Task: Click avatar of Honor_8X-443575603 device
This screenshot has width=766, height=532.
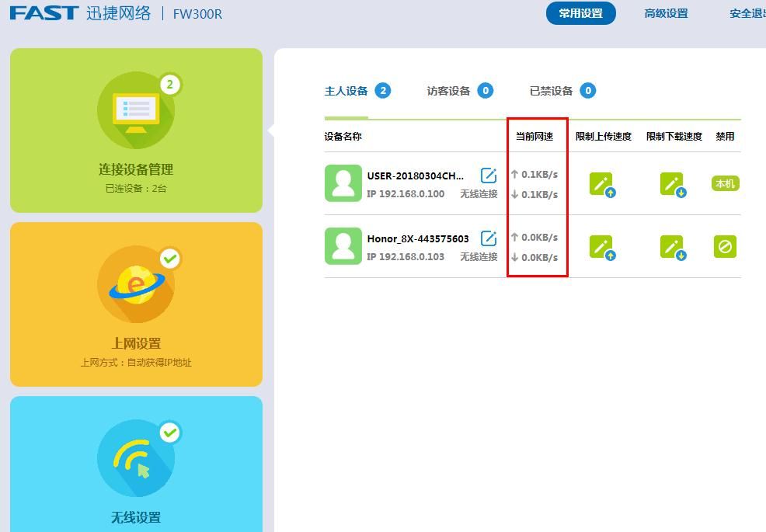Action: 343,246
